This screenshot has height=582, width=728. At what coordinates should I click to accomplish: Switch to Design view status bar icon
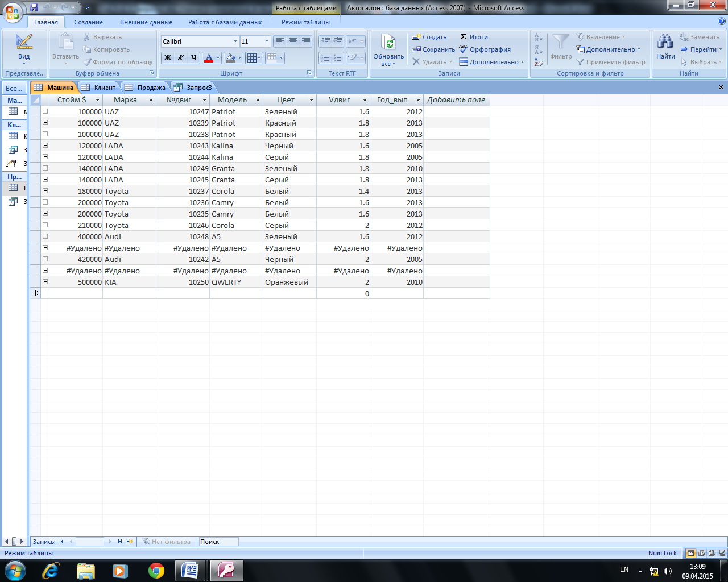click(x=722, y=553)
